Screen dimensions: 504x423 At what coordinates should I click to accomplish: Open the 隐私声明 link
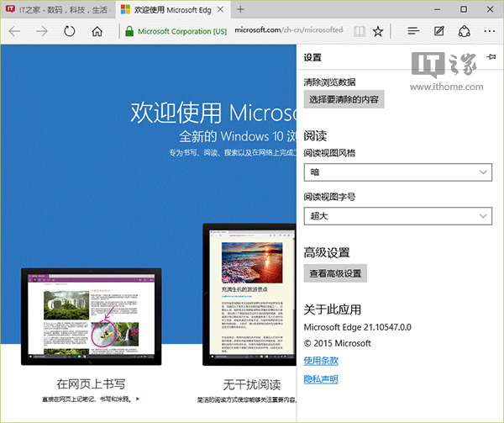click(x=321, y=379)
